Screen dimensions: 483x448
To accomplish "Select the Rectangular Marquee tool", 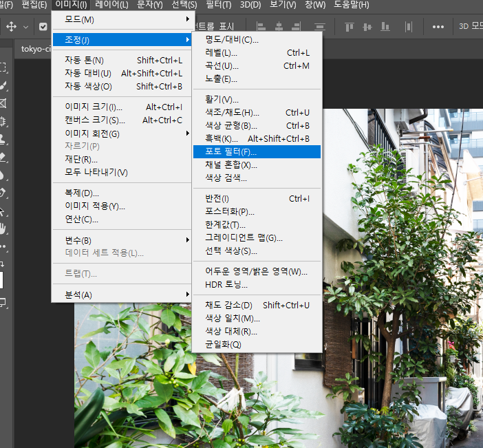I will (x=3, y=67).
